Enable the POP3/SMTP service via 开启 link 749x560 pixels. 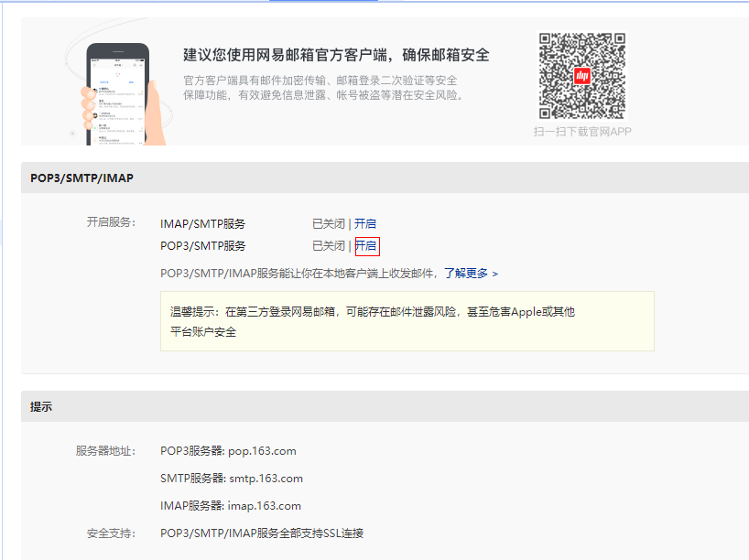365,246
